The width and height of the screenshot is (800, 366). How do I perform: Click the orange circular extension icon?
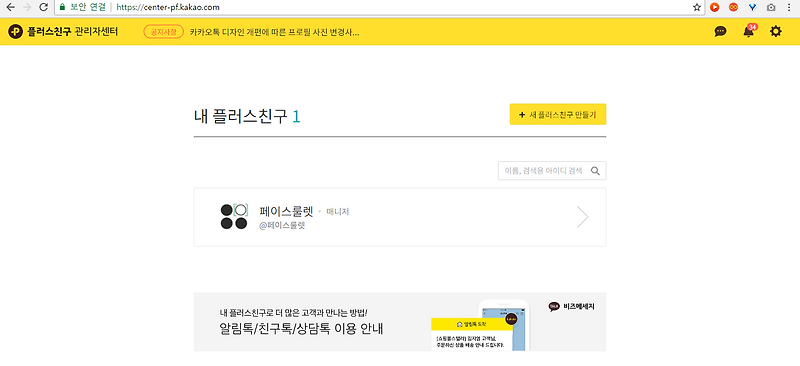(x=733, y=7)
